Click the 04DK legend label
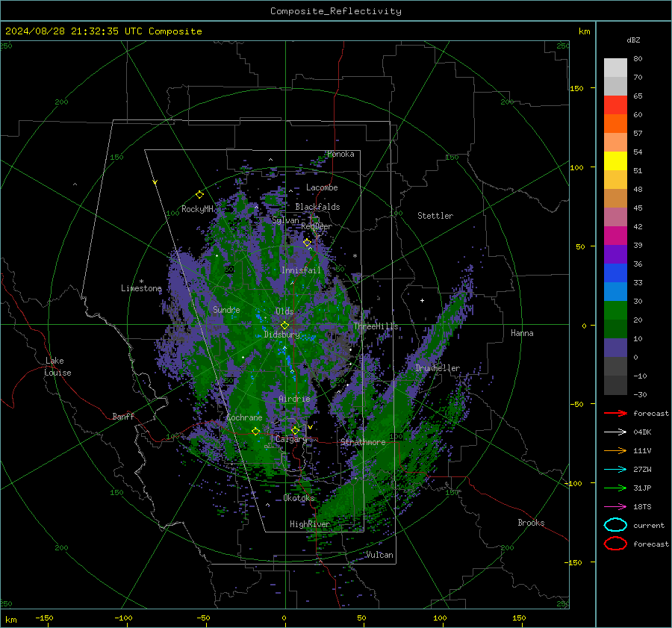 point(642,432)
